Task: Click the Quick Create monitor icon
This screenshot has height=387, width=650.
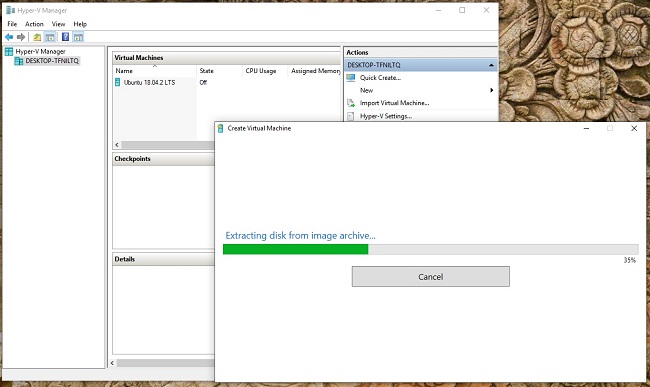Action: point(351,77)
